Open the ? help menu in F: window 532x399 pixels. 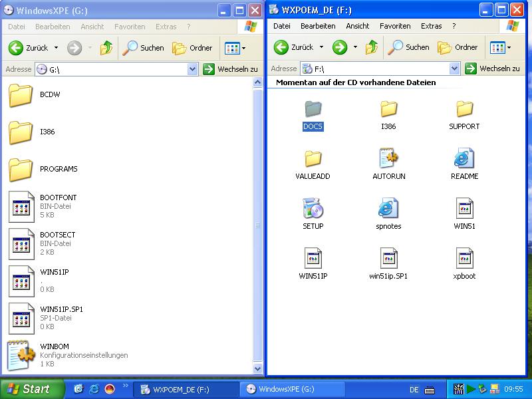pos(454,26)
